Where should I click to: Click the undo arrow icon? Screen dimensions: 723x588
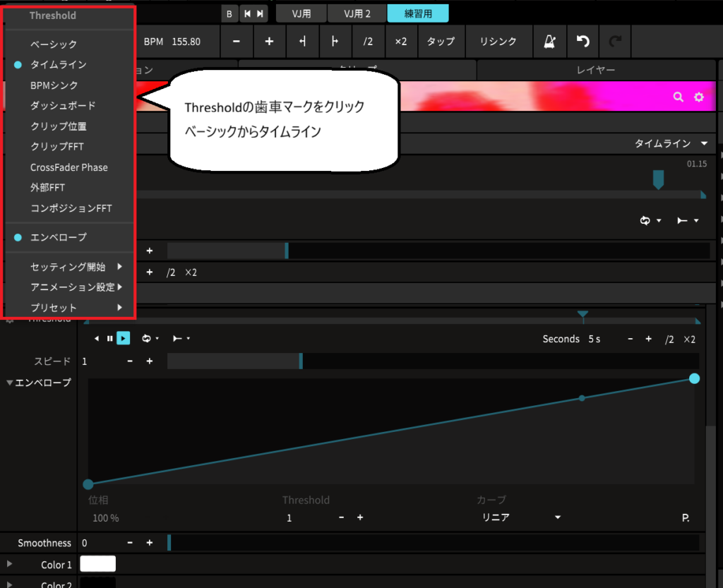click(582, 42)
